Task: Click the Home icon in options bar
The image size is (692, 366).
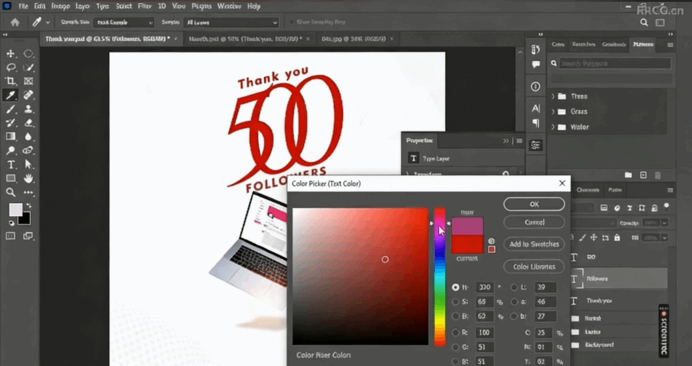Action: coord(15,22)
